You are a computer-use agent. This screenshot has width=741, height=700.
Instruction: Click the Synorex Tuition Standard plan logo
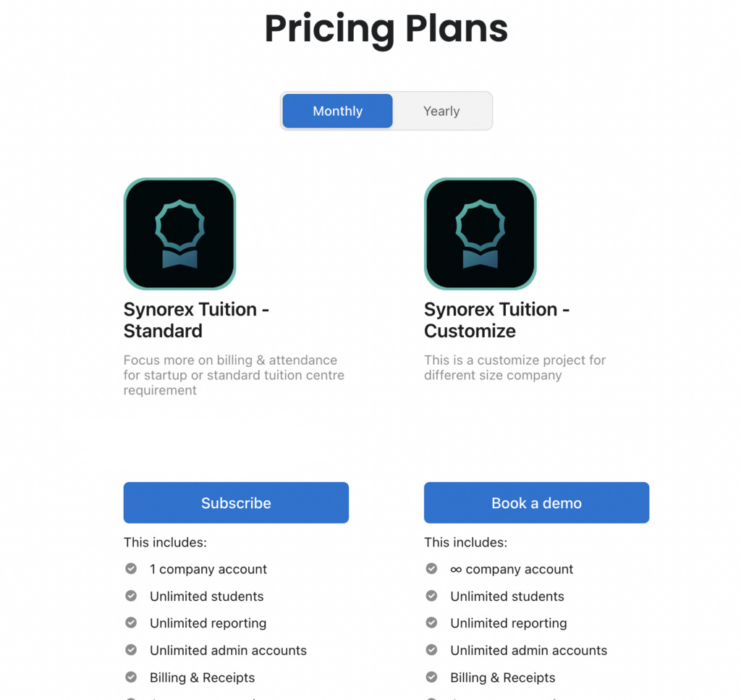point(179,234)
